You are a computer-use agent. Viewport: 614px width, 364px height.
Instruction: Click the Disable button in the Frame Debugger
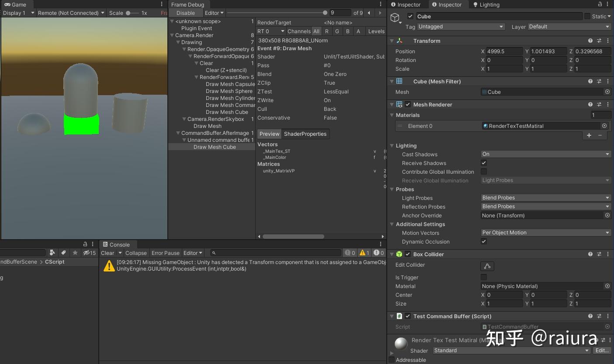[187, 13]
